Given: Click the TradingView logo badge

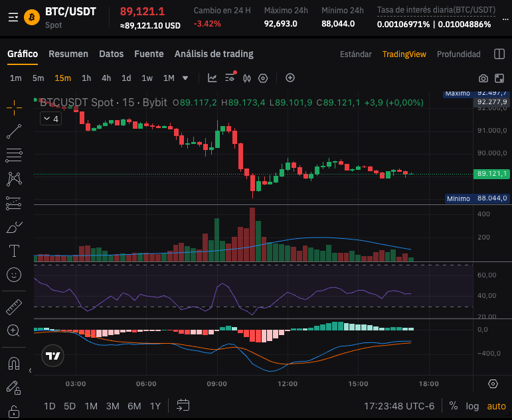Looking at the screenshot, I should tap(52, 356).
